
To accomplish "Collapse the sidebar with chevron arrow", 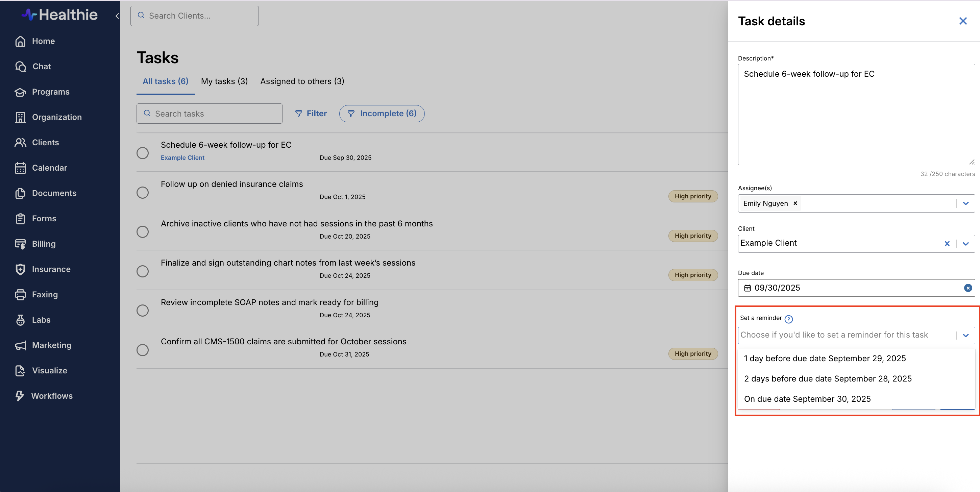I will (x=117, y=16).
